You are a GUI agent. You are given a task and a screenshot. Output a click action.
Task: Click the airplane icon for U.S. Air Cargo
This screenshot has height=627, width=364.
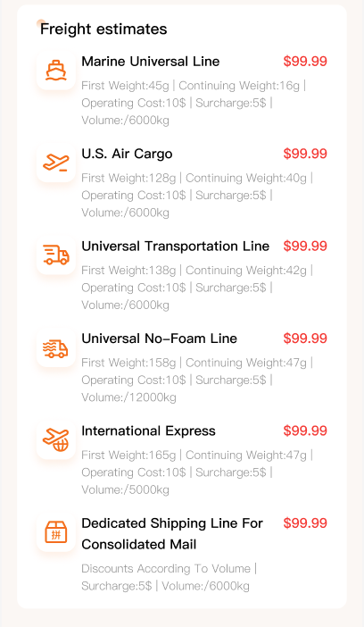[56, 163]
